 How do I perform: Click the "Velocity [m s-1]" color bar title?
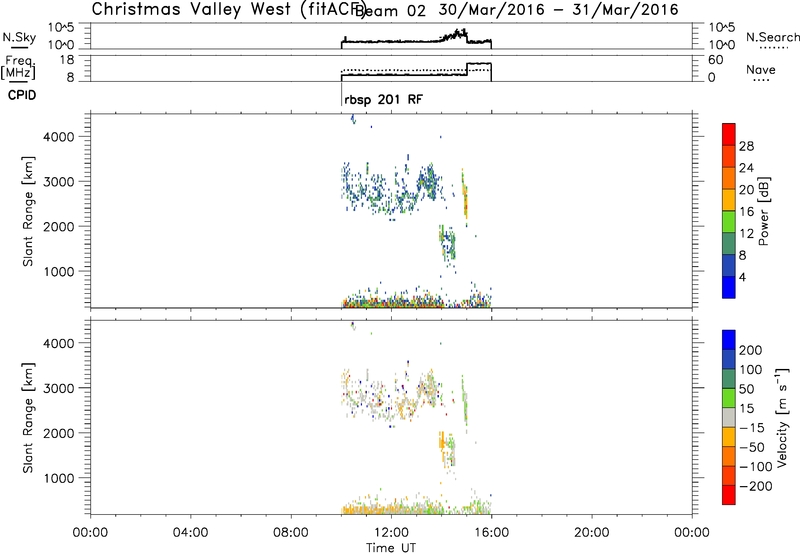click(x=782, y=417)
